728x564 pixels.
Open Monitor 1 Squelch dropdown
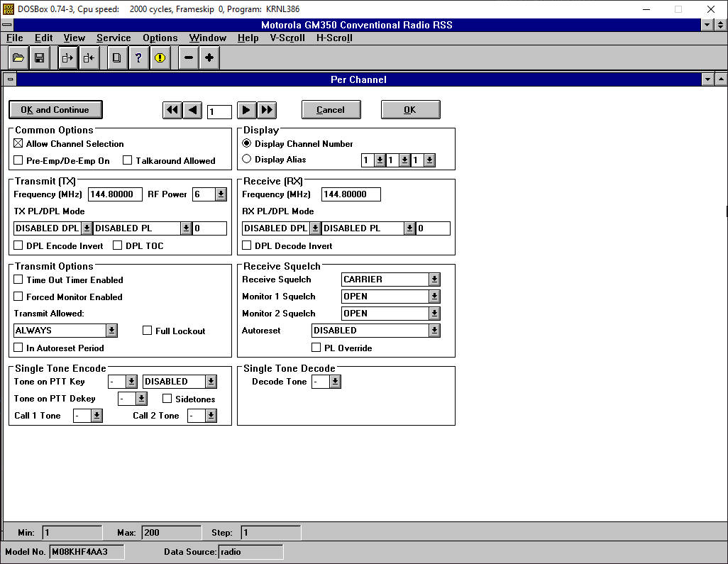tap(434, 296)
